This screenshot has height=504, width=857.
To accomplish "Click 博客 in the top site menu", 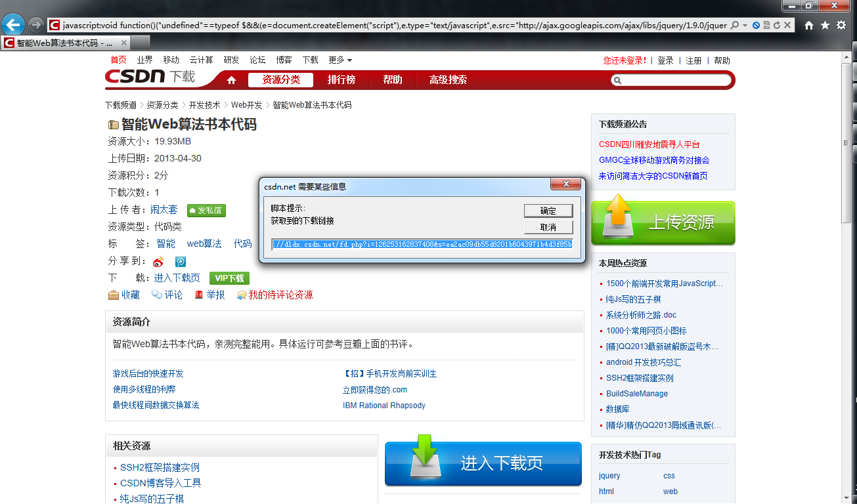I will point(284,60).
